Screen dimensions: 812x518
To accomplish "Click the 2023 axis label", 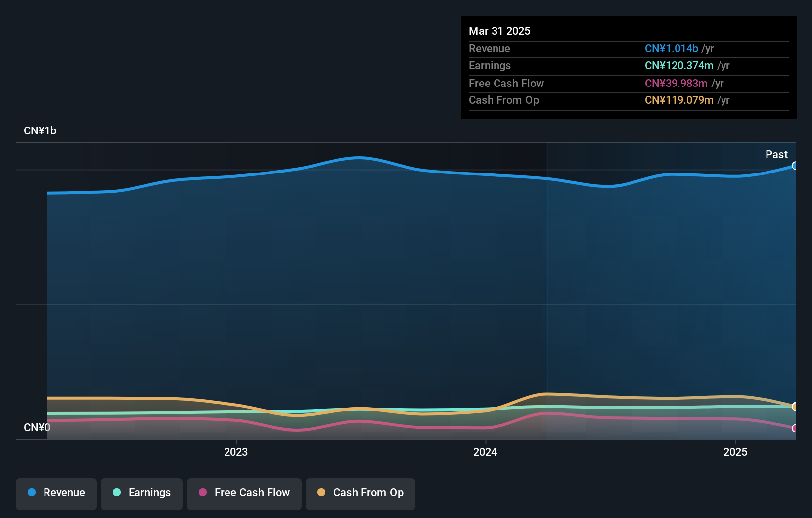I will (x=236, y=452).
